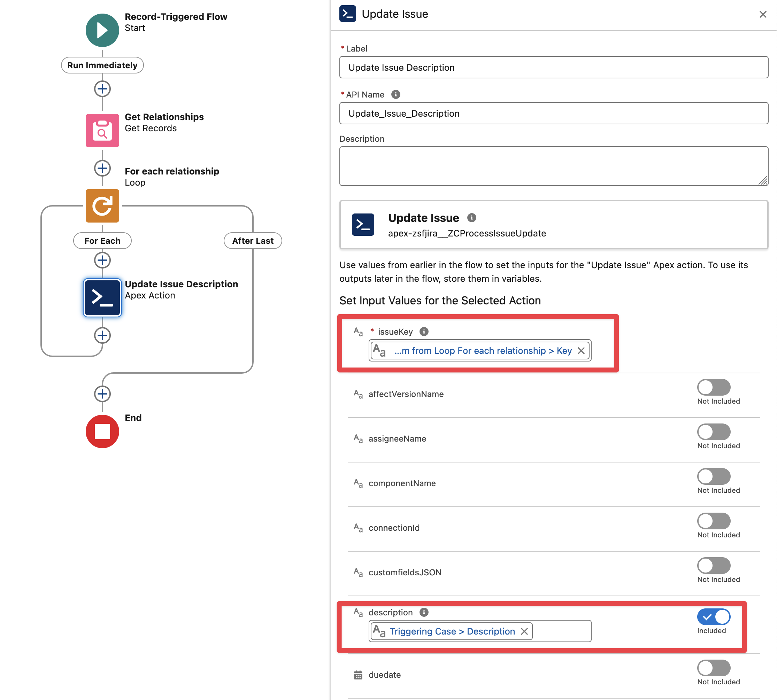This screenshot has width=777, height=700.
Task: Click the Record-Triggered Flow Start icon
Action: (102, 30)
